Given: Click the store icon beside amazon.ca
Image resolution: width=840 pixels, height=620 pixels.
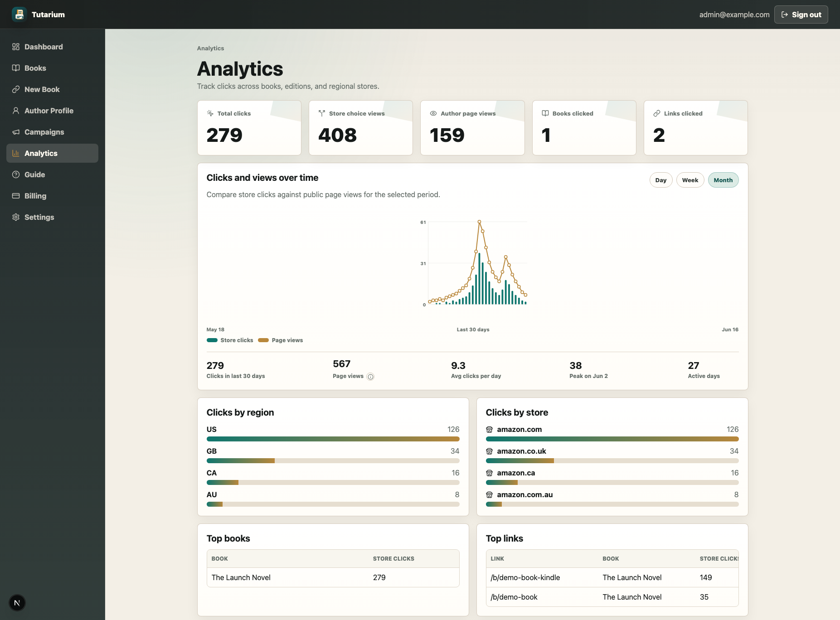Looking at the screenshot, I should [490, 473].
